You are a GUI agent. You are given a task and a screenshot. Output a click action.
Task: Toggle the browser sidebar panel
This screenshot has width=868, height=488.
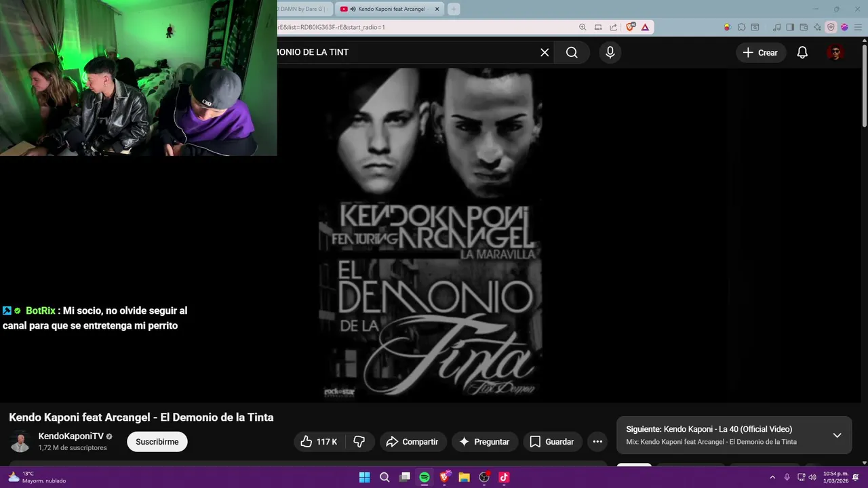[x=789, y=27]
